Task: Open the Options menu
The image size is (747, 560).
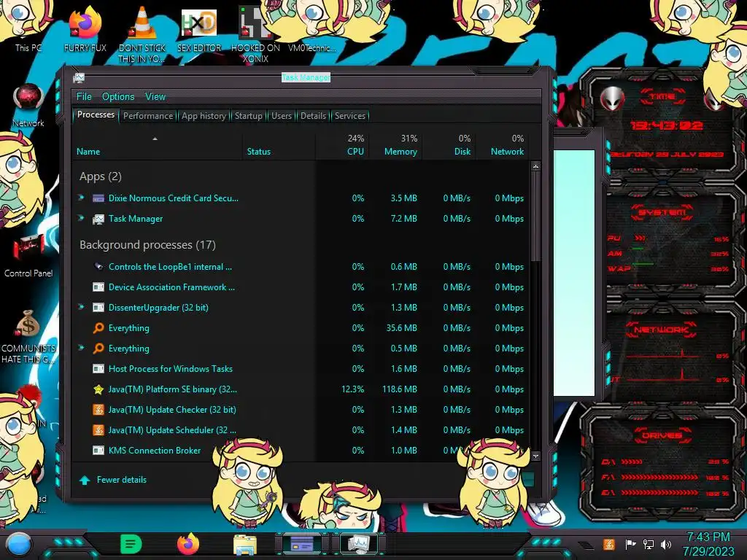Action: pos(118,97)
